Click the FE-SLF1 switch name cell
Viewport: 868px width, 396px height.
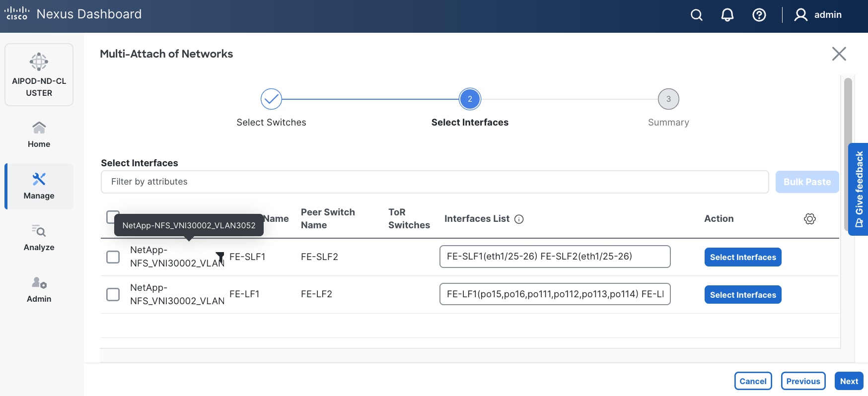[247, 257]
